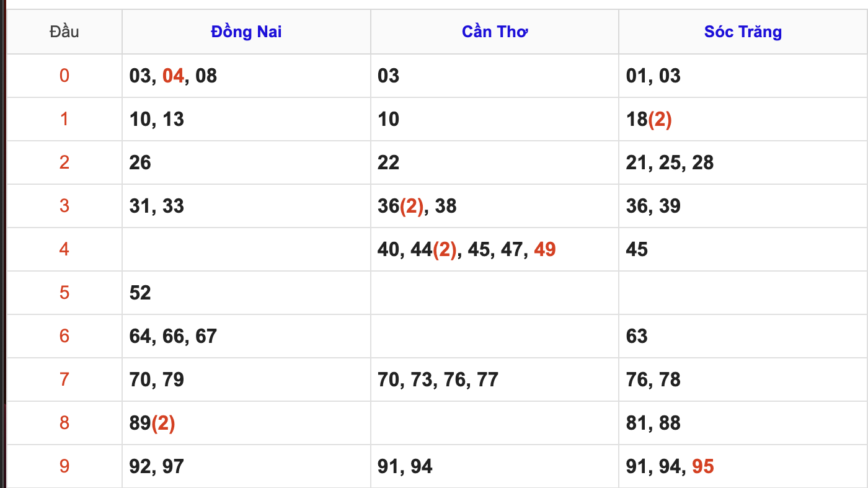
Task: Select the 89(2) entry under Đồng Nai
Action: tap(152, 423)
